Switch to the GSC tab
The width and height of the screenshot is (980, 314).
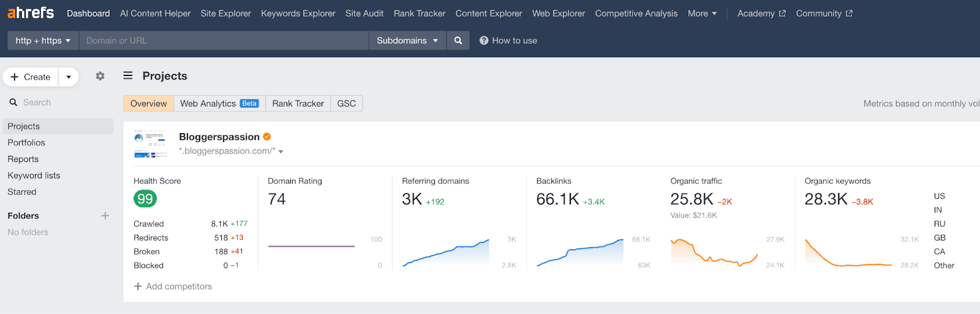[347, 103]
